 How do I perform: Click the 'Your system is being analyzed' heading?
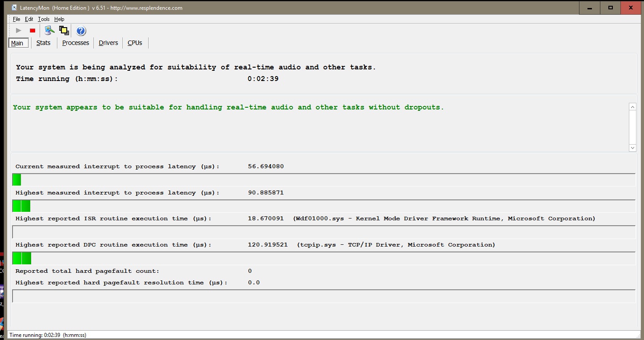196,67
